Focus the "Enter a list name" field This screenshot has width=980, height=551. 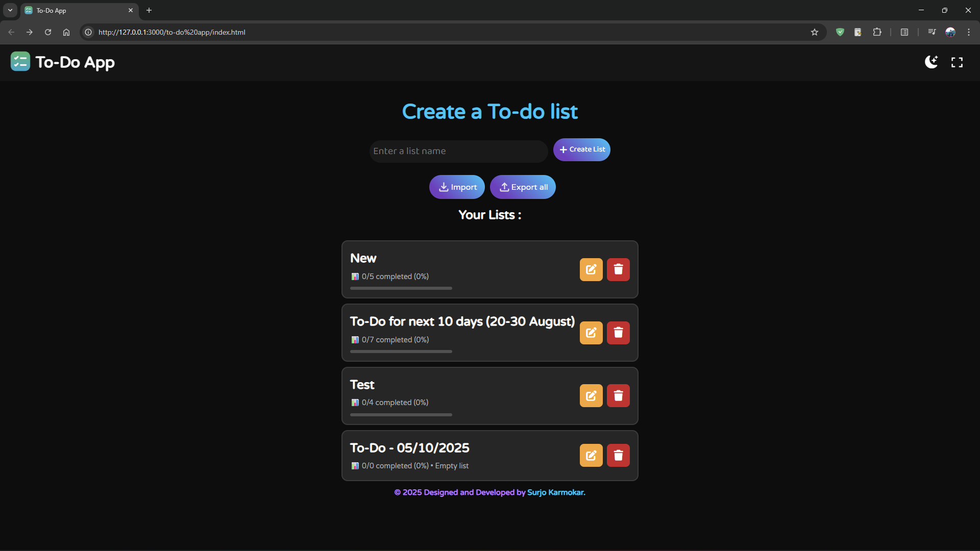tap(458, 152)
